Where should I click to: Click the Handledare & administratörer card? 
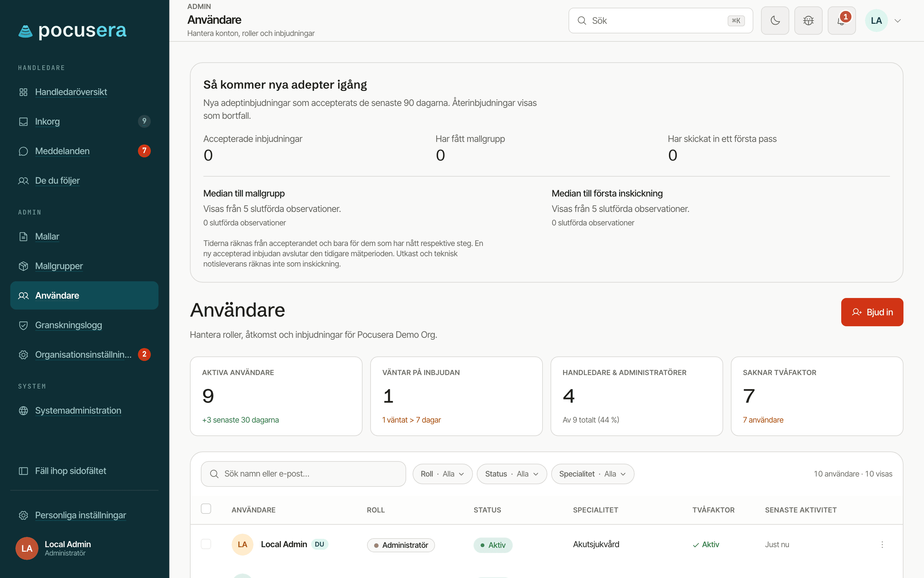tap(637, 396)
